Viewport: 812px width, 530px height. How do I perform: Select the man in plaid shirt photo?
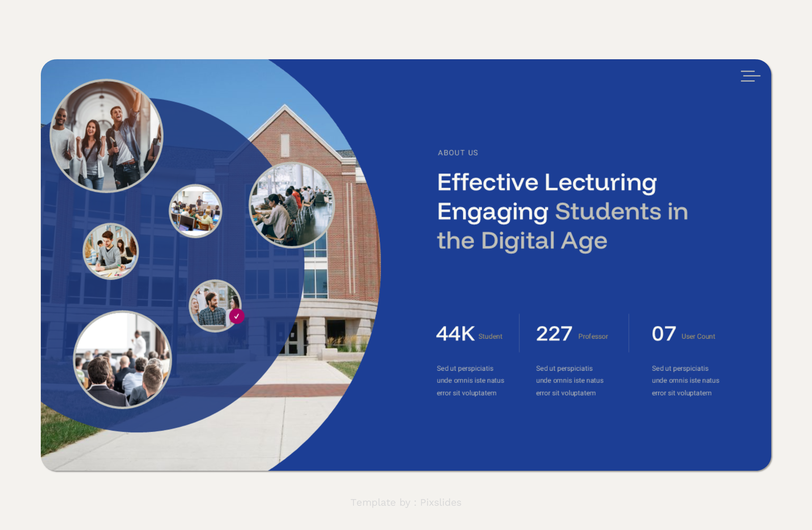click(216, 306)
